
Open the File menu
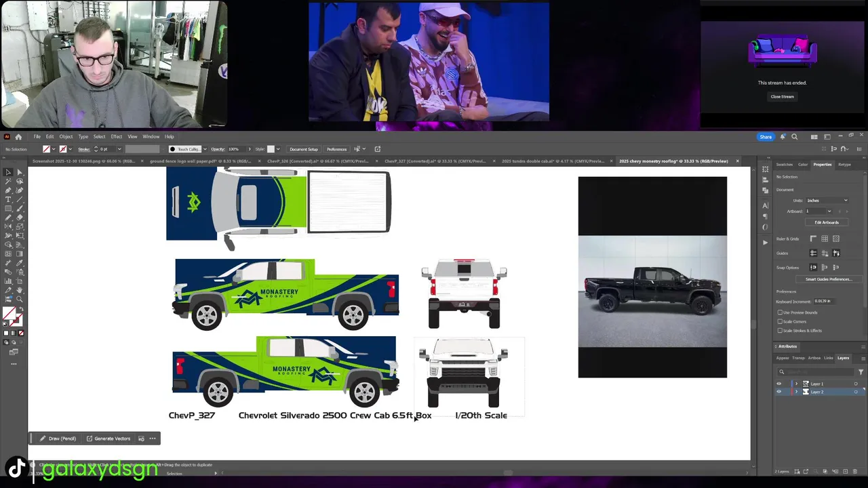tap(37, 136)
